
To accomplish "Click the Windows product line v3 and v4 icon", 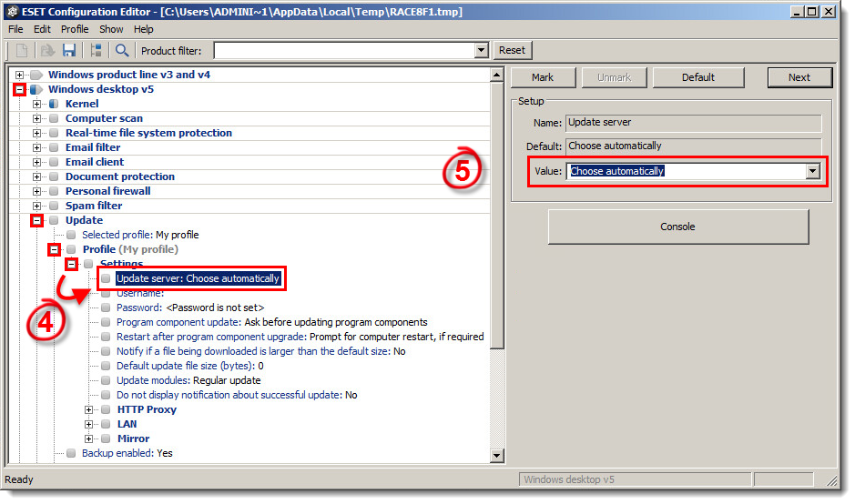I will tap(36, 75).
